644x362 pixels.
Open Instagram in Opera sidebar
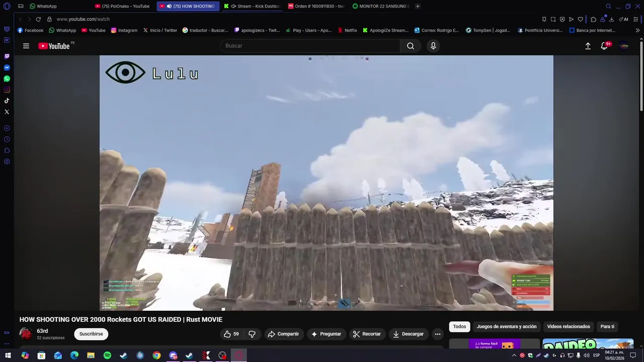(x=7, y=89)
